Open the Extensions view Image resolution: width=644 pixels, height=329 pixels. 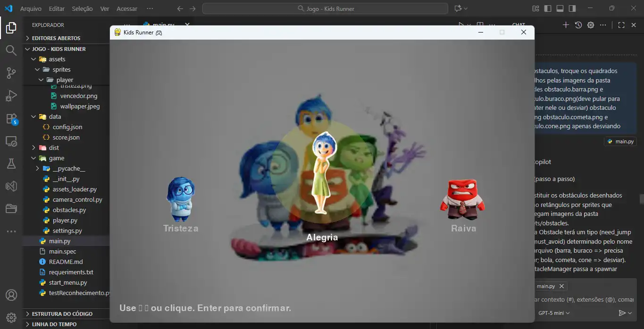coord(11,119)
